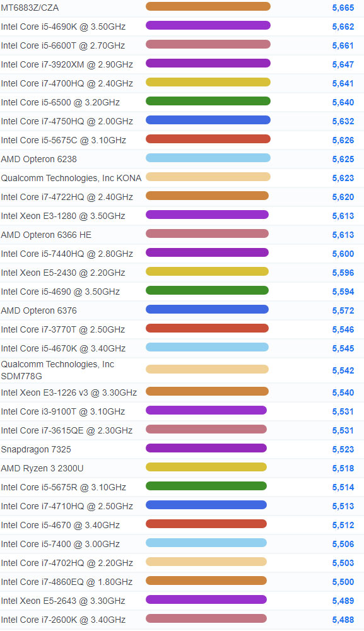Open Intel Core i5-4670 @ 3.40GHz
Screen dimensions: 364x631
61,525
